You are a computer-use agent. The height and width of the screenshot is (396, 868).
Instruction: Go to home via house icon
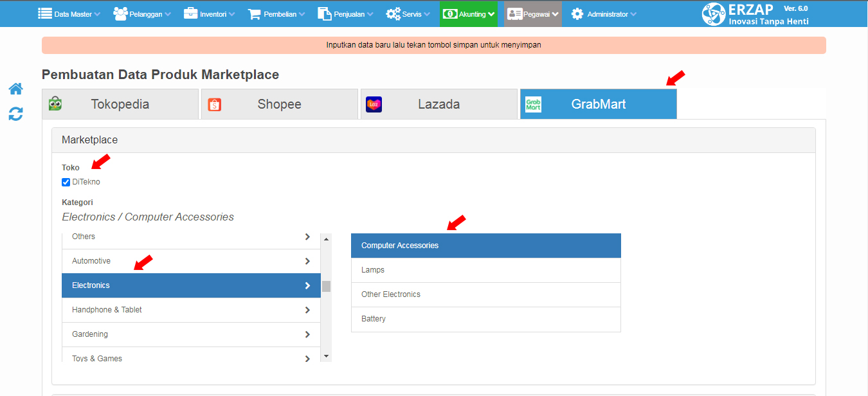(15, 89)
